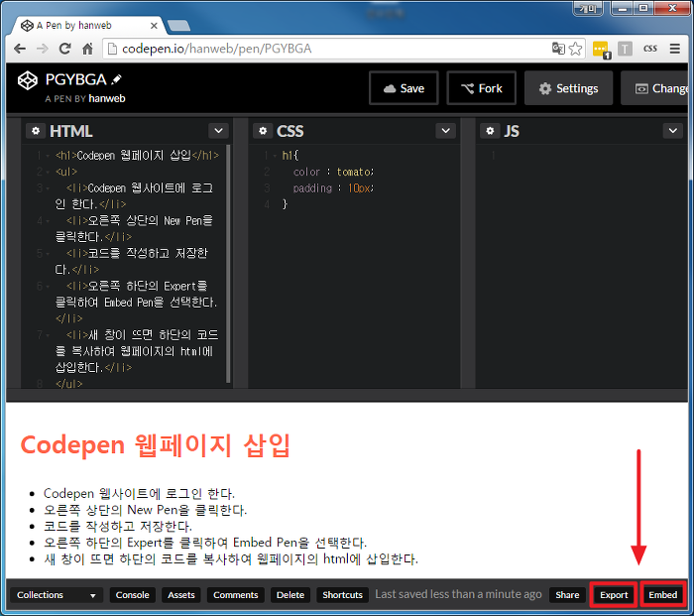Click the css extension icon

(650, 49)
